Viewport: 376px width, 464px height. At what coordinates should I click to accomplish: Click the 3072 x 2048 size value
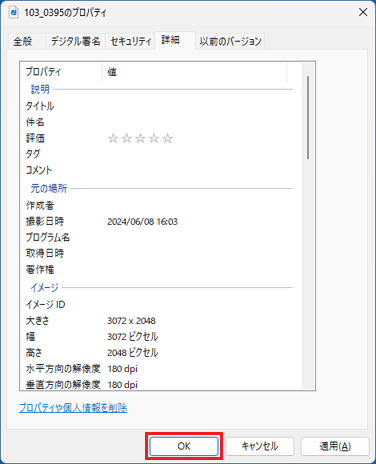coord(131,321)
